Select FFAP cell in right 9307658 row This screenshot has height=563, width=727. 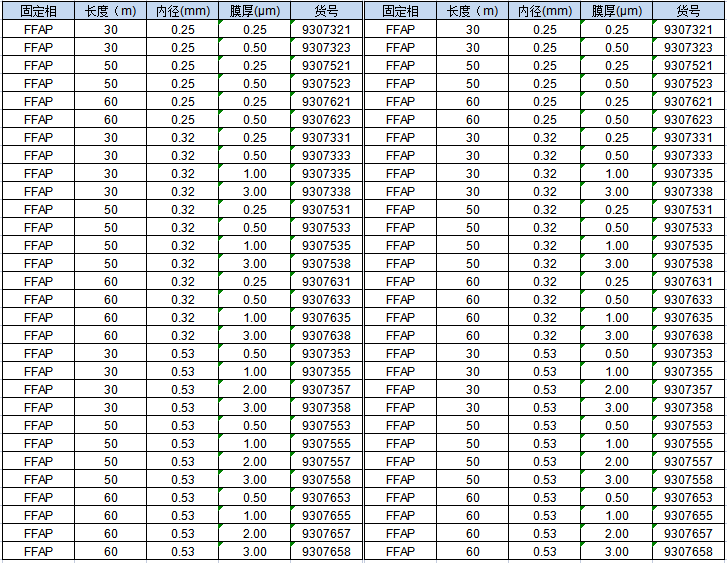pyautogui.click(x=401, y=552)
